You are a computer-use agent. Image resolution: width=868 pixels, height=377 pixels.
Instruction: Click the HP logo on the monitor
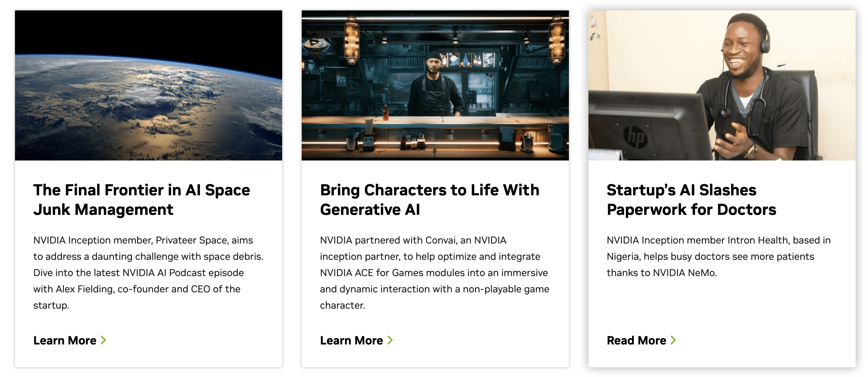[x=635, y=137]
